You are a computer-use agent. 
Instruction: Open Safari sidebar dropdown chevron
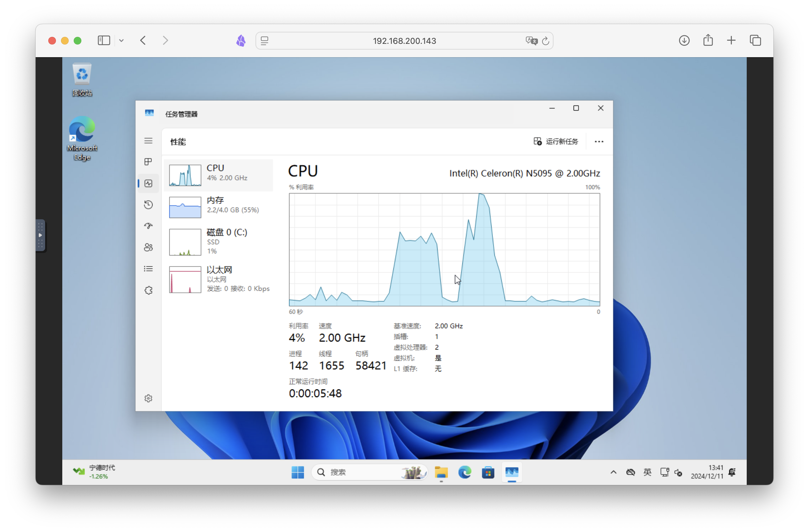point(121,41)
